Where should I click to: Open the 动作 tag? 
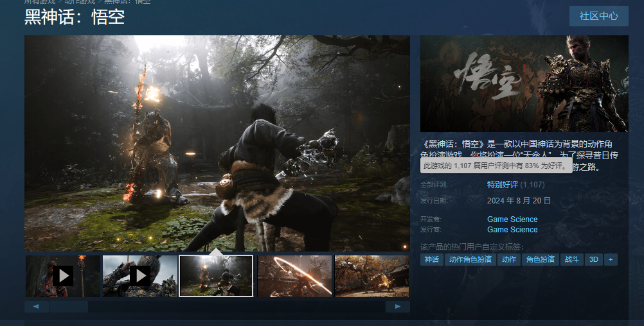tap(509, 259)
